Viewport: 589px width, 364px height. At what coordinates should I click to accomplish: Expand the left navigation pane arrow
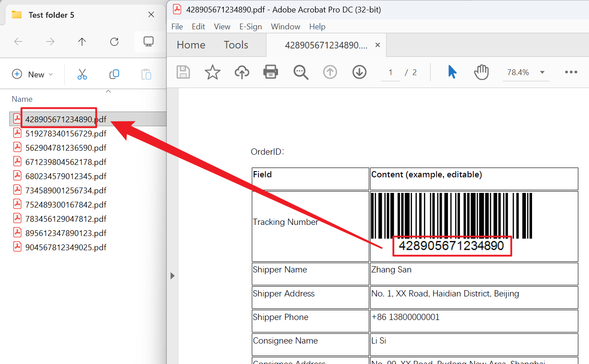(173, 276)
